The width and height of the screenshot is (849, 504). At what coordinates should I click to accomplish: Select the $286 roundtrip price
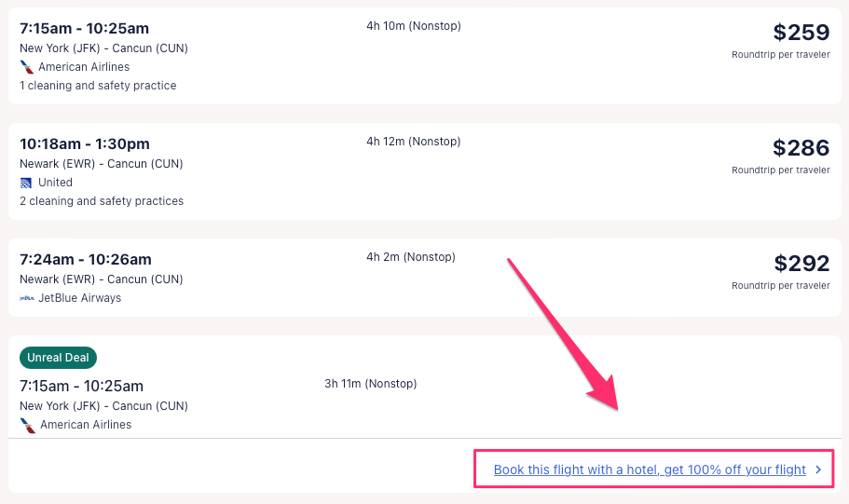coord(801,148)
